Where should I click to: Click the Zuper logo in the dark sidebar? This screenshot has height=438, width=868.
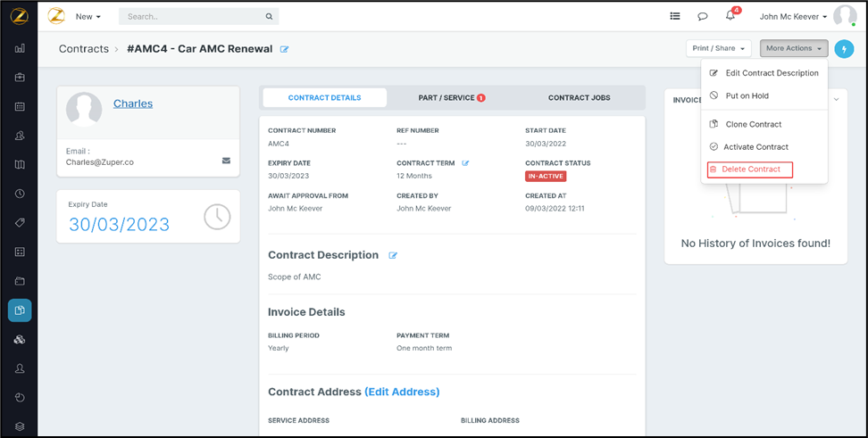(x=20, y=16)
